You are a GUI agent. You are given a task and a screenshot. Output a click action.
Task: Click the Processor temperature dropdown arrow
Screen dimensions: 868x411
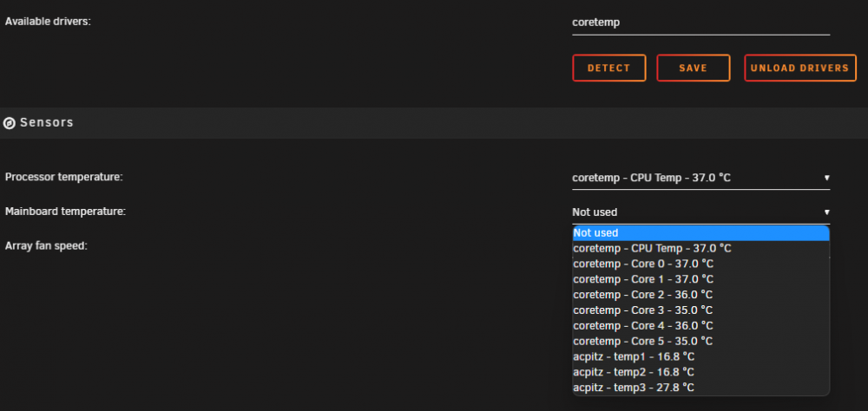click(x=826, y=178)
